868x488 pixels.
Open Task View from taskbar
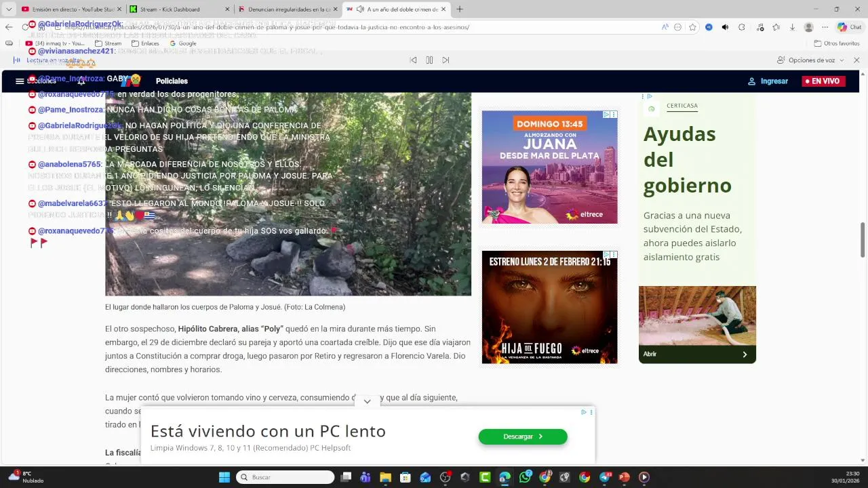tap(346, 477)
